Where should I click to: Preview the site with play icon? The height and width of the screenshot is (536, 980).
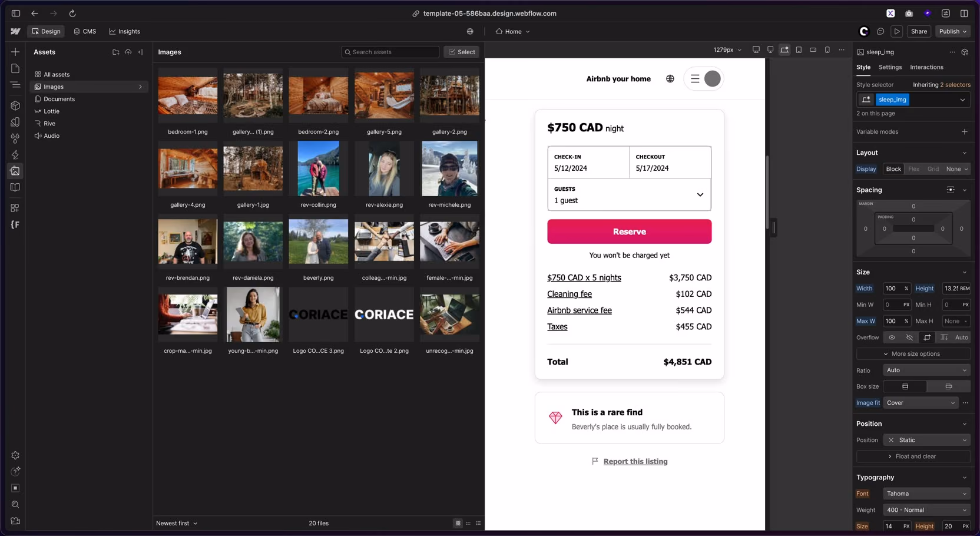pyautogui.click(x=897, y=31)
